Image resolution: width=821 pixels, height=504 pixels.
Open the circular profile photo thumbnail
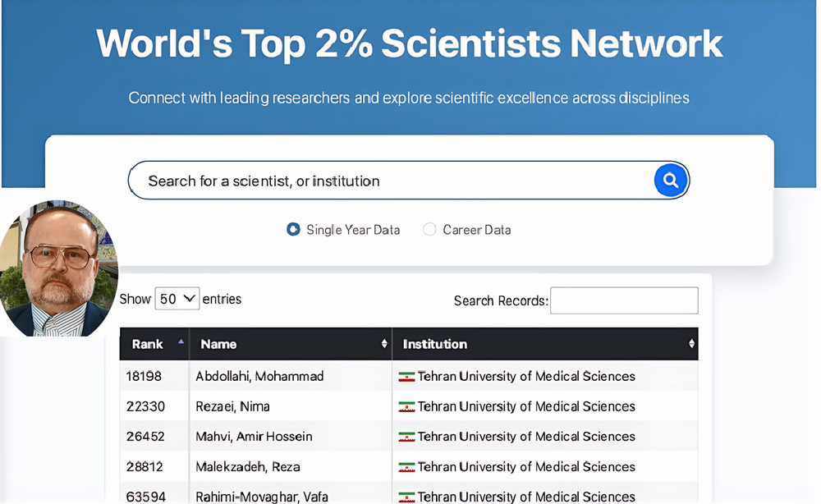click(x=58, y=268)
